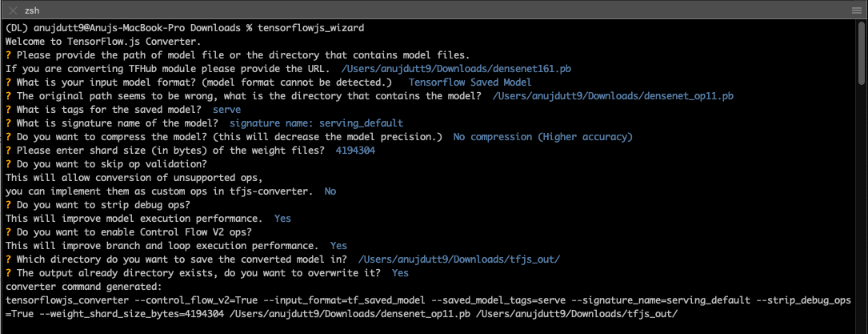Click the Yes overwrite answer
Screen dimensions: 868x334
point(400,272)
